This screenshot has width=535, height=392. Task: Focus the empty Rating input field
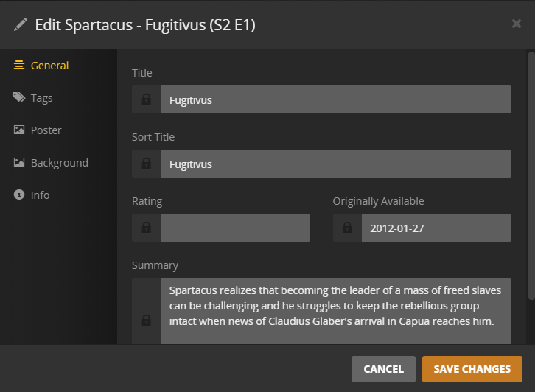pyautogui.click(x=235, y=228)
